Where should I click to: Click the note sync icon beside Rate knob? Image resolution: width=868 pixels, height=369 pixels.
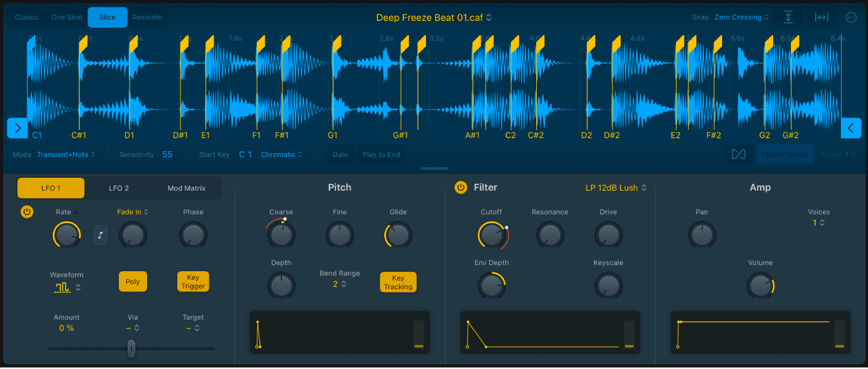100,235
